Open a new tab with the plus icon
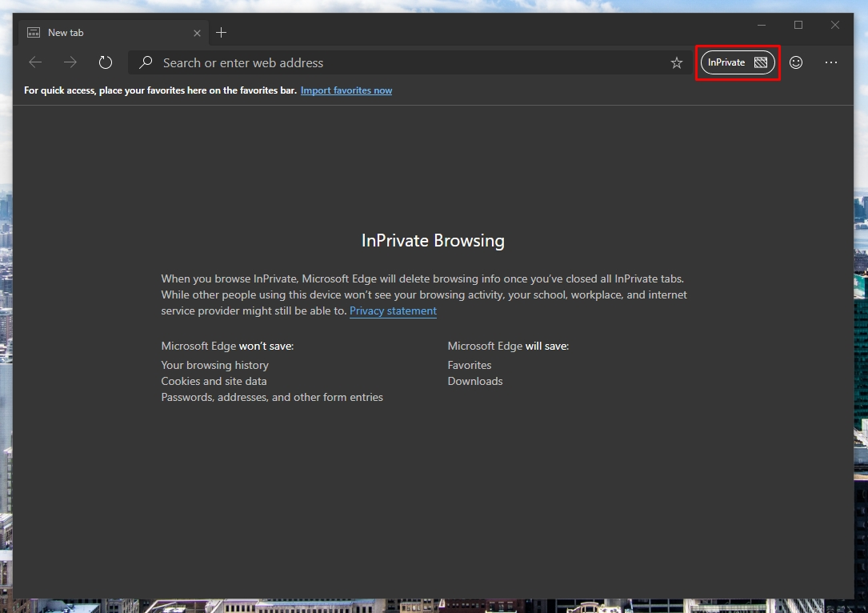Viewport: 868px width, 613px height. (x=221, y=33)
